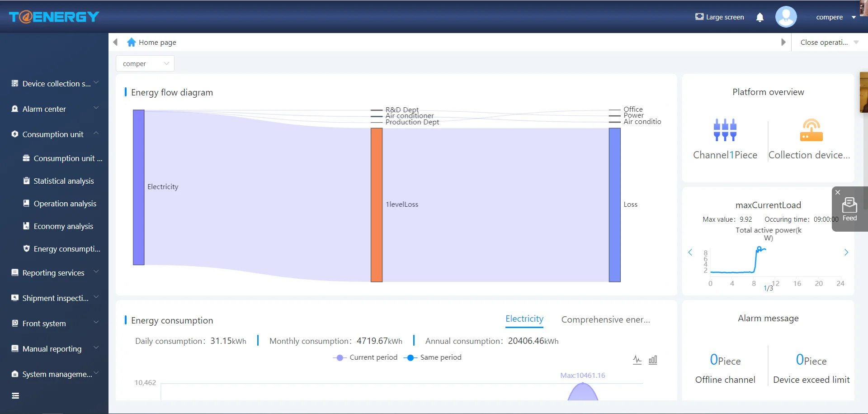Expand the Alarm center menu

click(96, 108)
